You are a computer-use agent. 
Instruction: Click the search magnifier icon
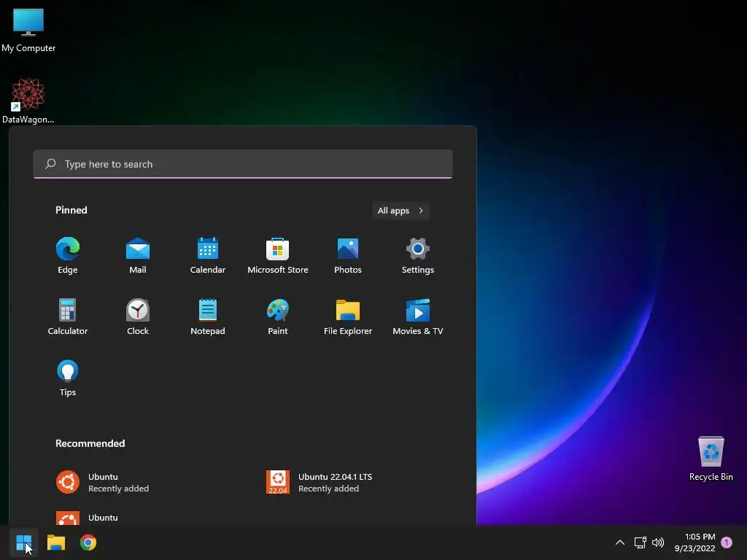(x=50, y=164)
